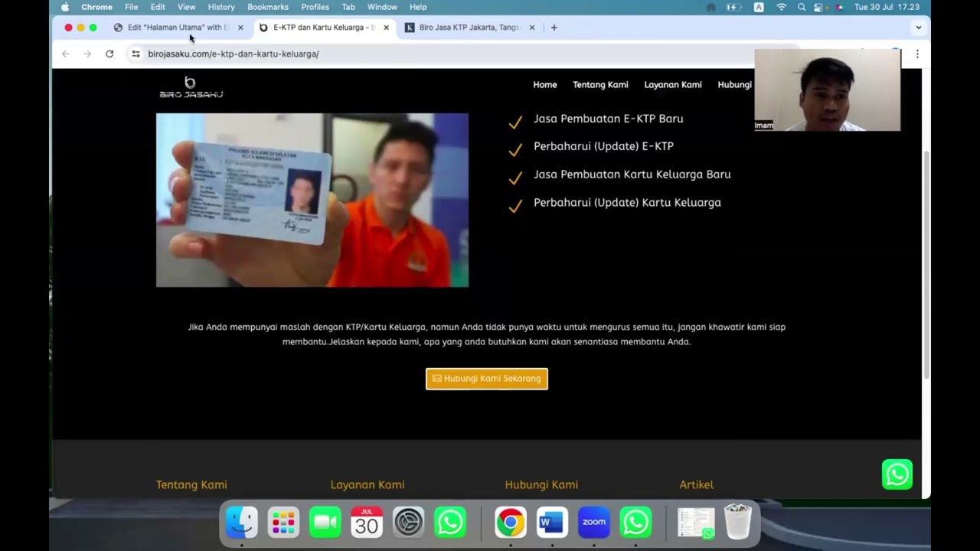Click Layanan Kami in site navigation

pos(673,85)
